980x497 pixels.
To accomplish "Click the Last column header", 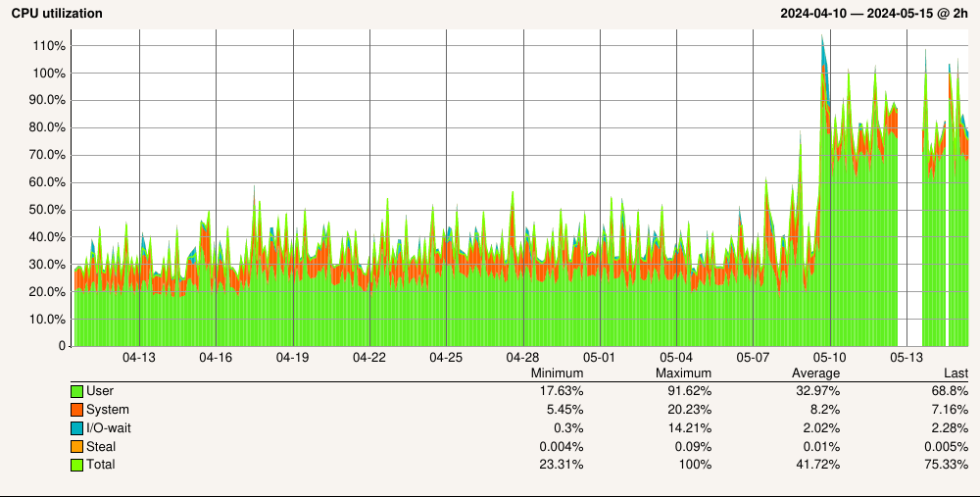I will (955, 373).
